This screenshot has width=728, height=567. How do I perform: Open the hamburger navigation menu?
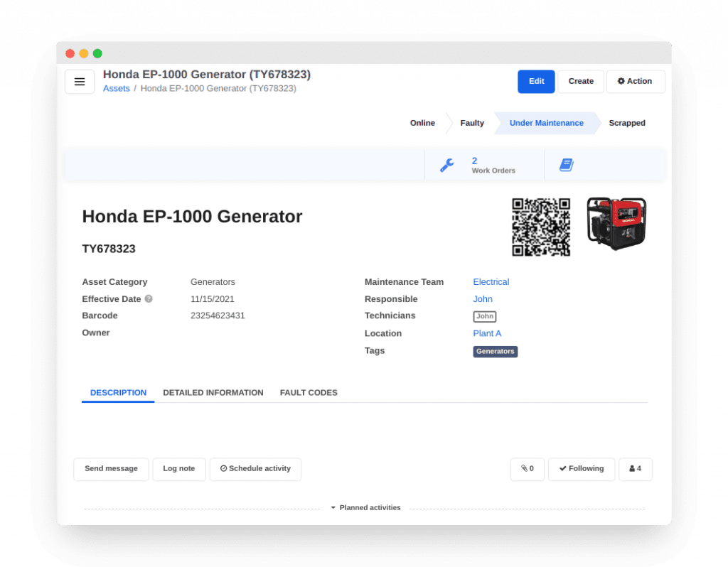79,81
